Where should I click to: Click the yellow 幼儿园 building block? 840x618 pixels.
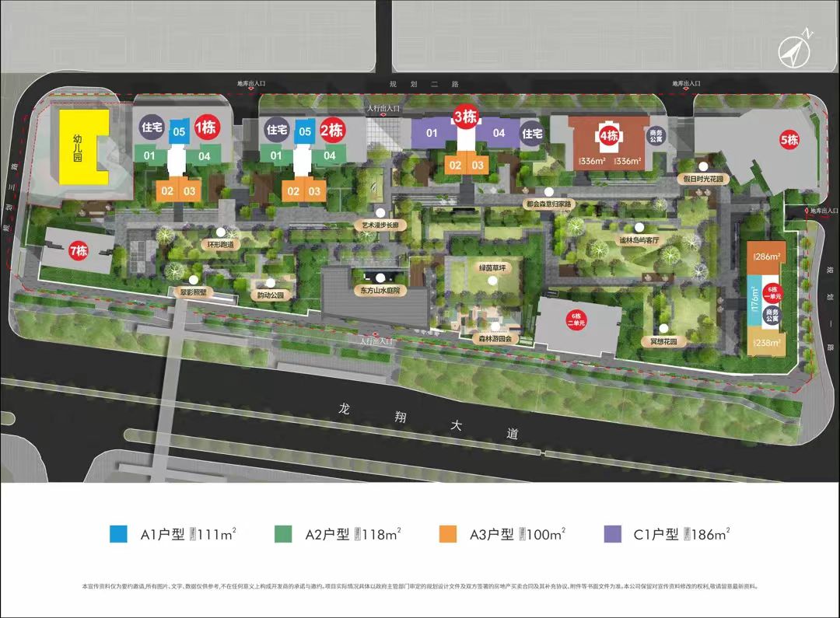(79, 146)
